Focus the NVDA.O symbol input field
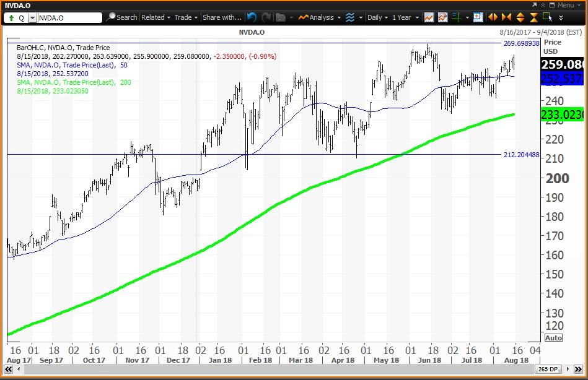The height and width of the screenshot is (380, 588). pyautogui.click(x=70, y=17)
